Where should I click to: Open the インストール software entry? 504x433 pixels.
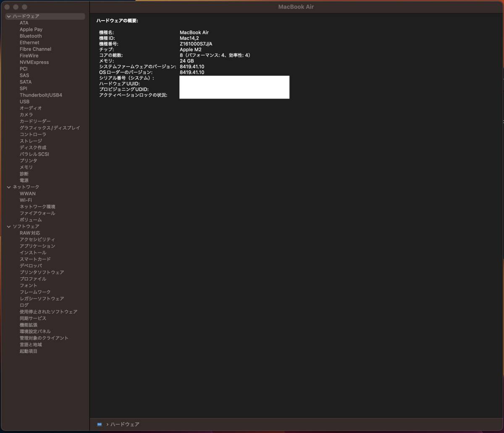click(33, 253)
